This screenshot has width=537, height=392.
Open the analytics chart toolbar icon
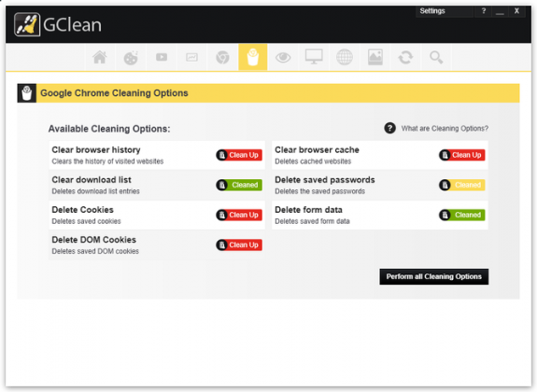(x=191, y=57)
